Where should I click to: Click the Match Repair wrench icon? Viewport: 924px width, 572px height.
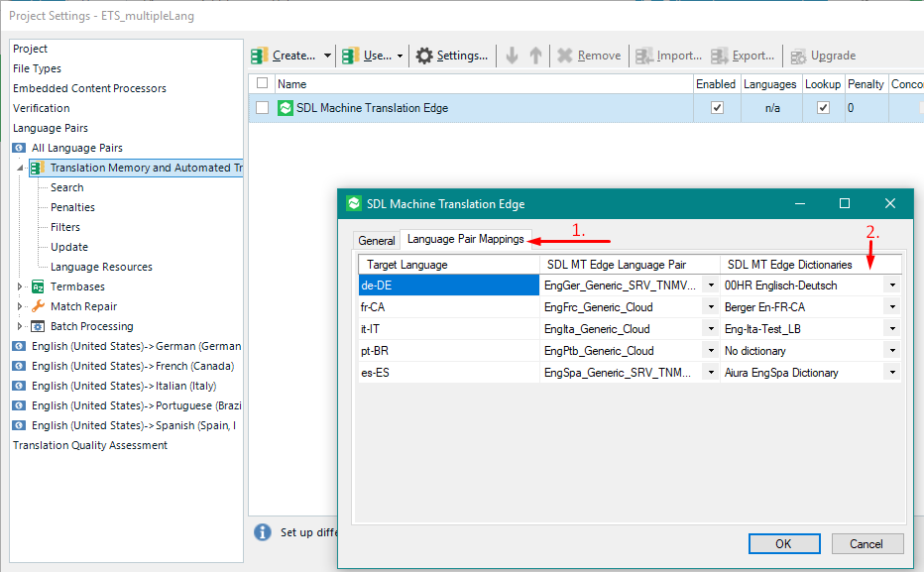pos(38,306)
